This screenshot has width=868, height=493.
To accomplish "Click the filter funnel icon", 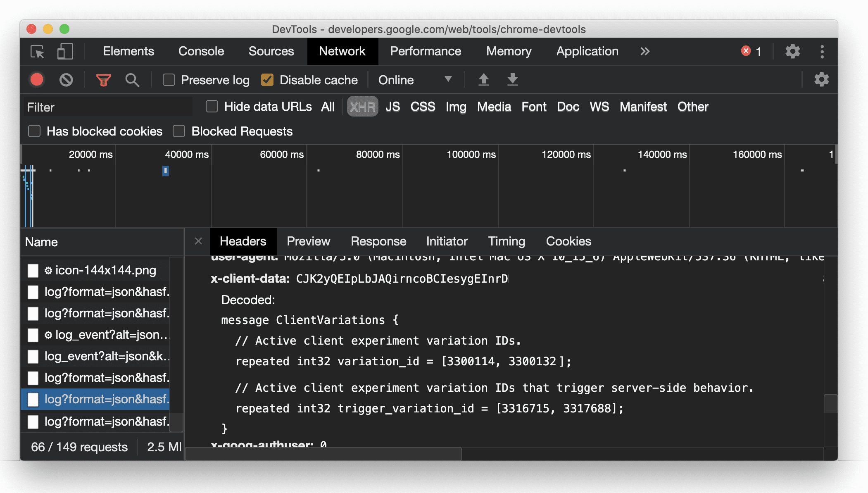I will click(x=105, y=81).
